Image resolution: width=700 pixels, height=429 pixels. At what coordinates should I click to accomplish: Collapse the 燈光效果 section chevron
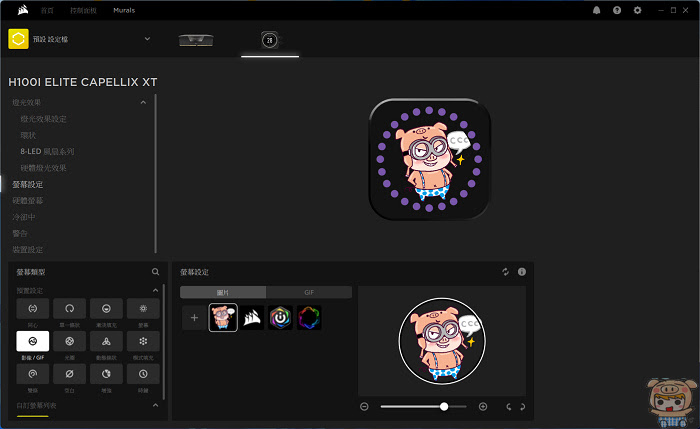[x=143, y=103]
